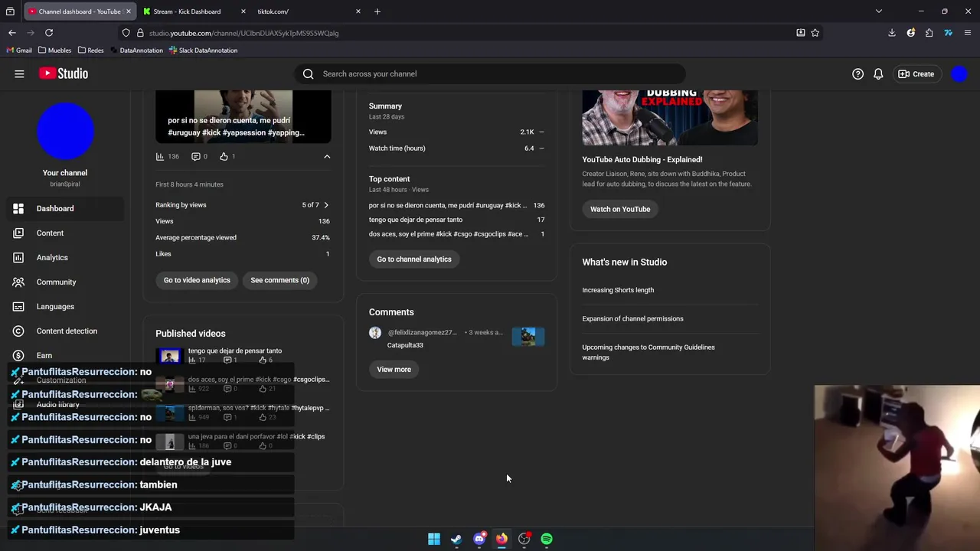980x551 pixels.
Task: Open the extensions puzzle icon
Action: pyautogui.click(x=929, y=33)
